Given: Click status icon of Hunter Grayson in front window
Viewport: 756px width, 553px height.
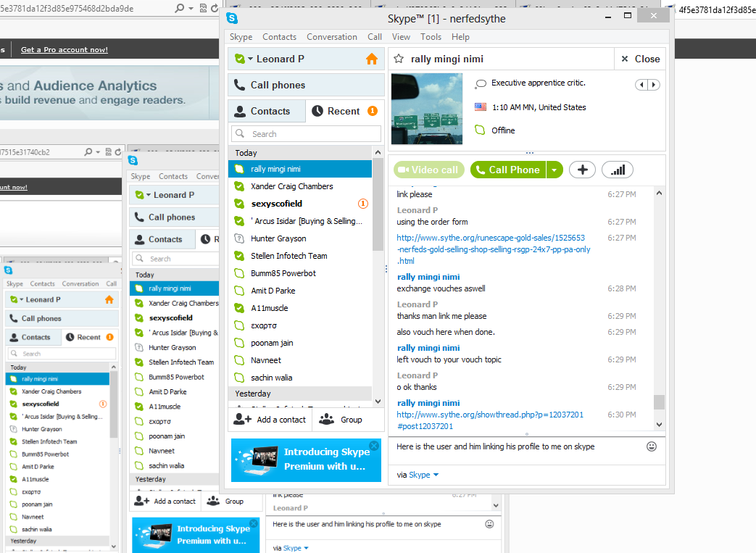Looking at the screenshot, I should pos(239,238).
